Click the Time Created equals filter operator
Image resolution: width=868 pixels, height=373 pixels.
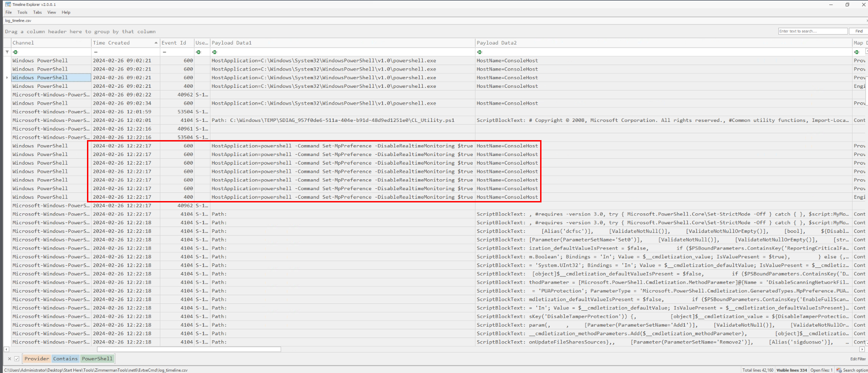click(95, 52)
